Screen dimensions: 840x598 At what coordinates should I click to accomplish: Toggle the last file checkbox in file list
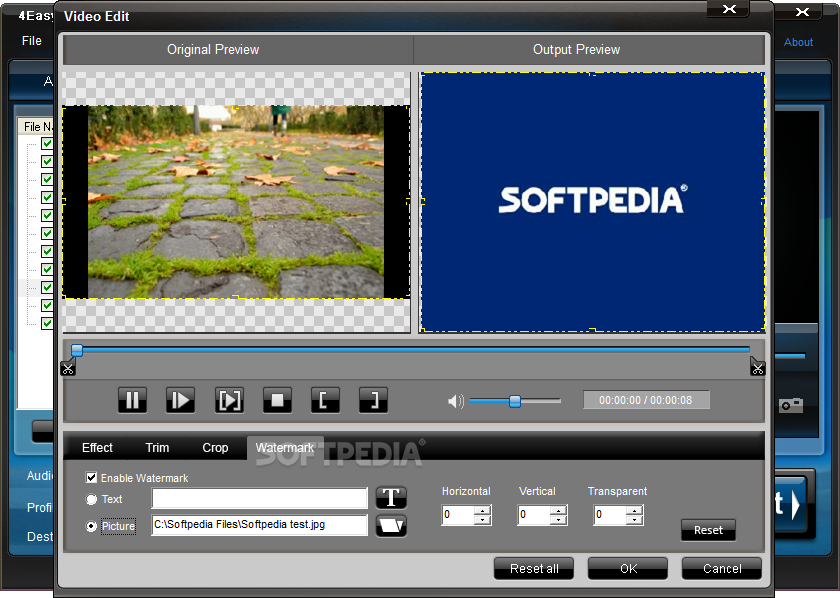[47, 323]
